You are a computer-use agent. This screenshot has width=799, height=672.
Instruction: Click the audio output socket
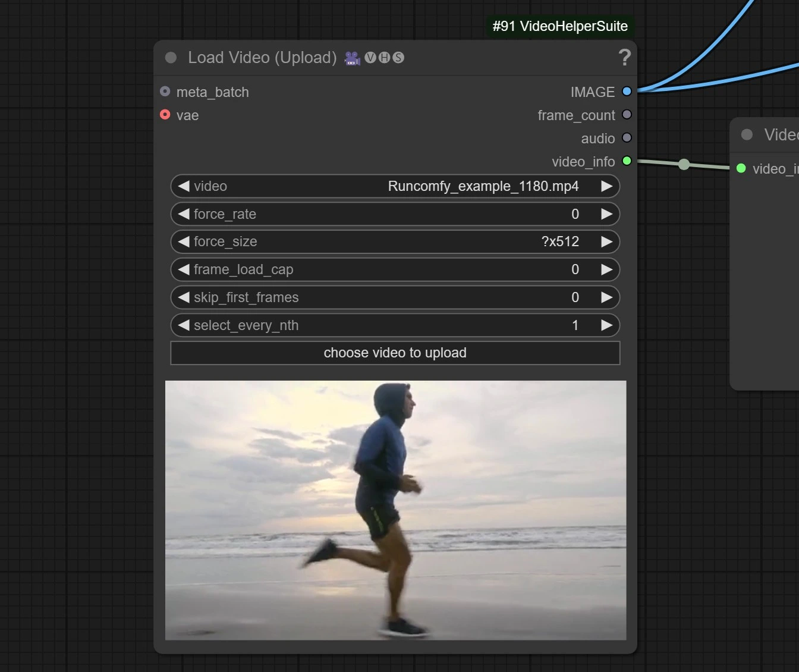click(x=627, y=137)
